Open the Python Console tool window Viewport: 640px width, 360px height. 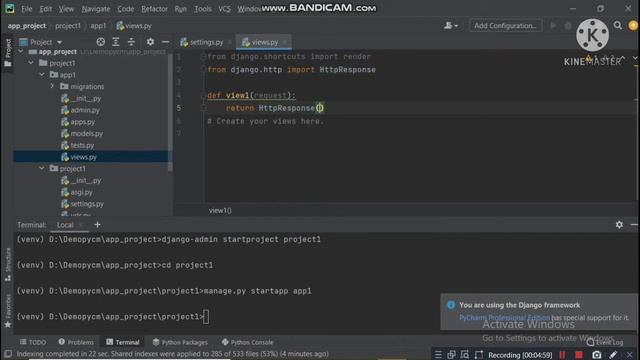tap(247, 342)
